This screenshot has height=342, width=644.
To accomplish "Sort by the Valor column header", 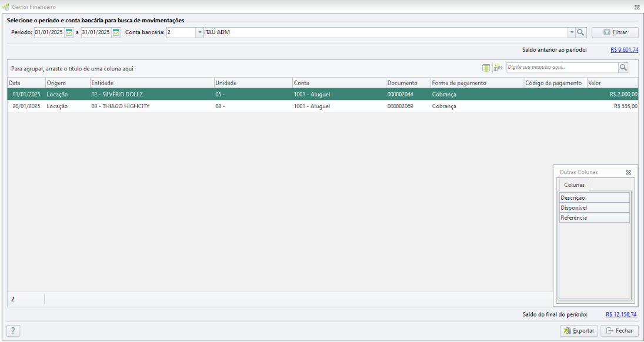I will pos(612,83).
